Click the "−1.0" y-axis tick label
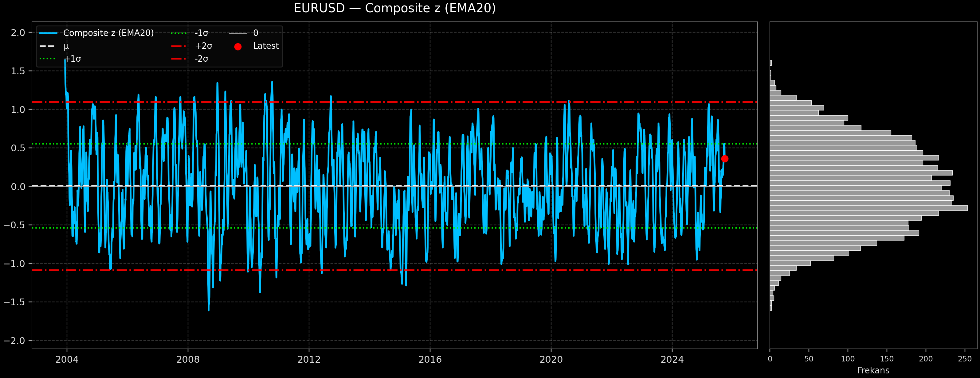Image resolution: width=980 pixels, height=378 pixels. pos(14,263)
